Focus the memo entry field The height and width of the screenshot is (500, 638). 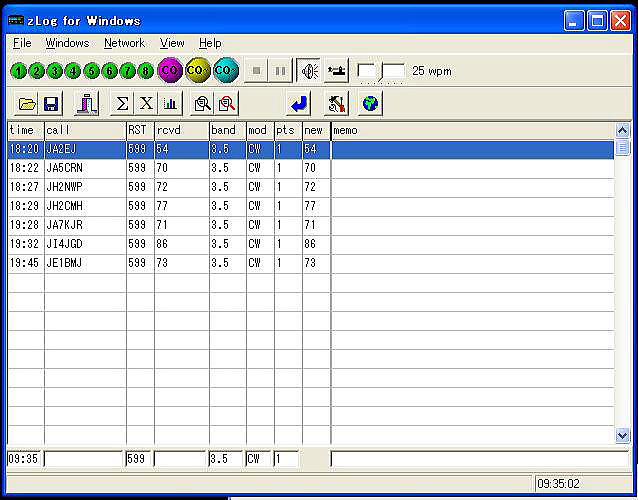coord(480,459)
